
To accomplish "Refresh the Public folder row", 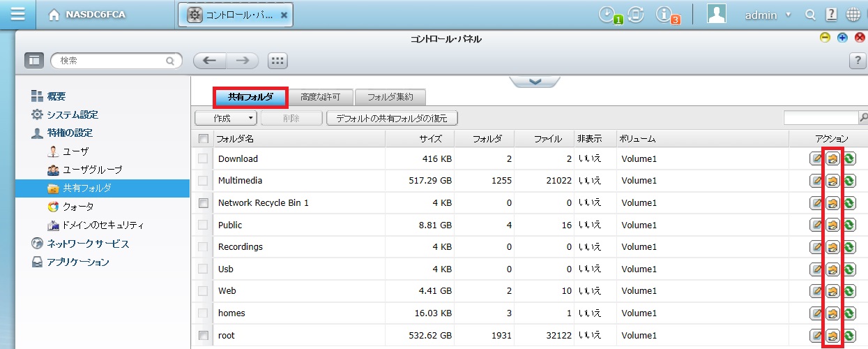I will click(x=849, y=225).
